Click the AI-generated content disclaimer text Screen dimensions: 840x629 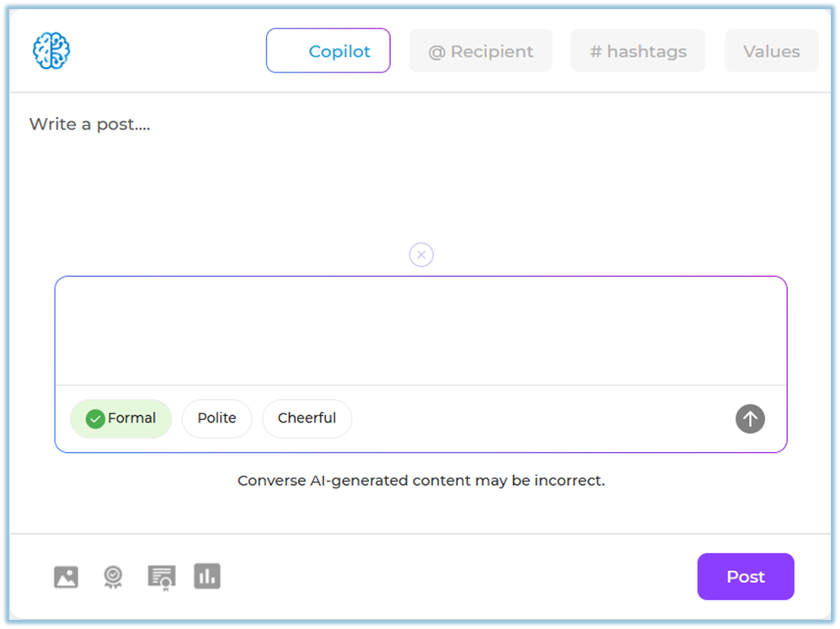pos(421,481)
